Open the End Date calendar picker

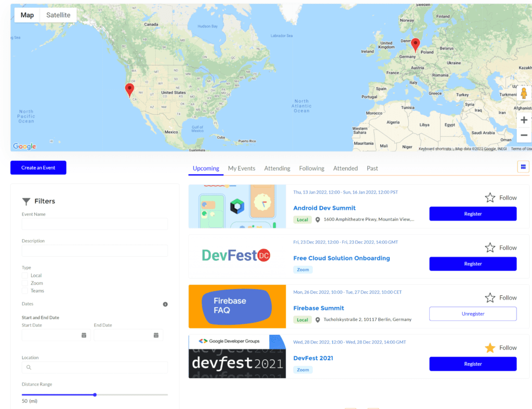[x=156, y=335]
